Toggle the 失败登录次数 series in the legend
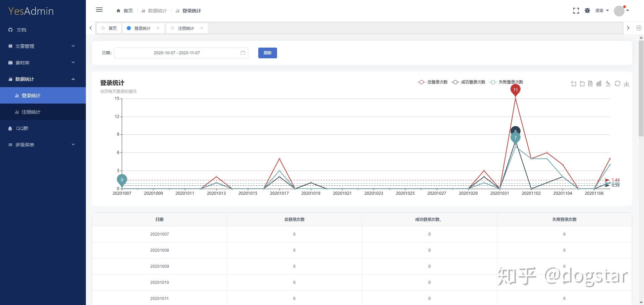This screenshot has width=644, height=305. click(506, 82)
